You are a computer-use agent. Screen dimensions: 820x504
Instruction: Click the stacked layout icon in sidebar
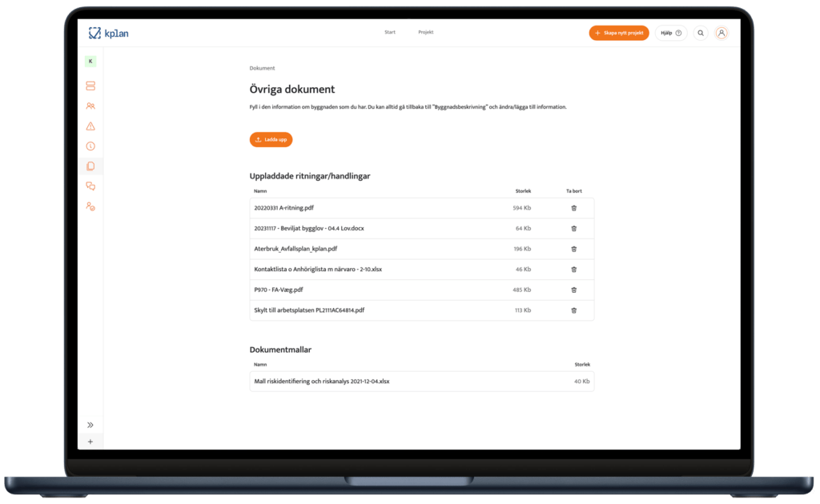click(x=90, y=86)
